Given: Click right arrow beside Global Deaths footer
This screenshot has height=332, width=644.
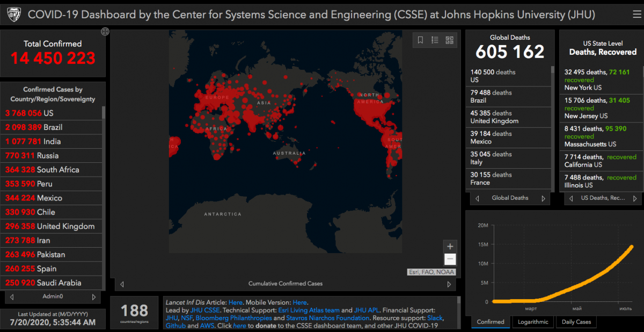Looking at the screenshot, I should 543,198.
